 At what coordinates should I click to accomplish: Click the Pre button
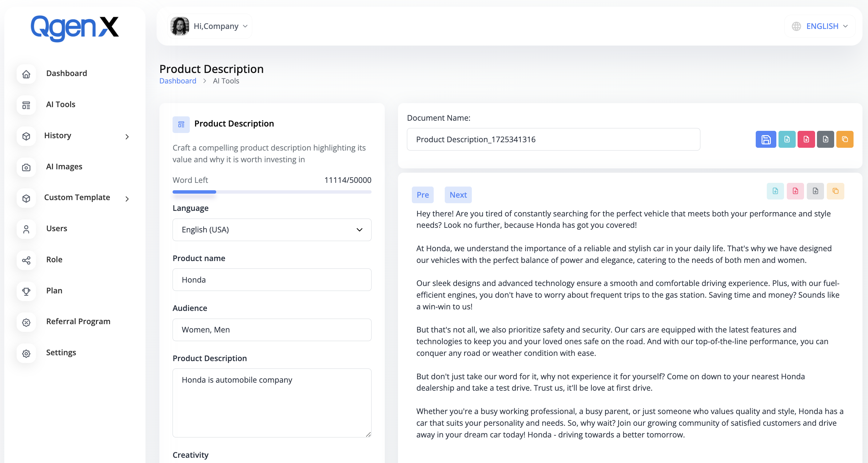pyautogui.click(x=423, y=195)
